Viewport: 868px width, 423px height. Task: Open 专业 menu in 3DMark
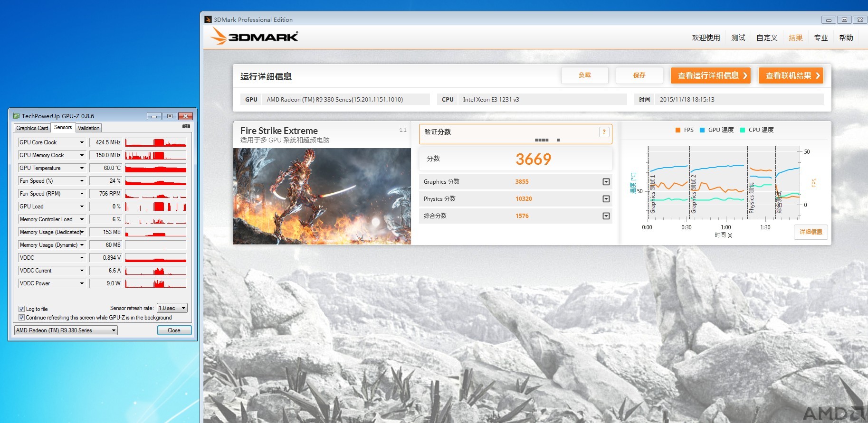pyautogui.click(x=821, y=38)
